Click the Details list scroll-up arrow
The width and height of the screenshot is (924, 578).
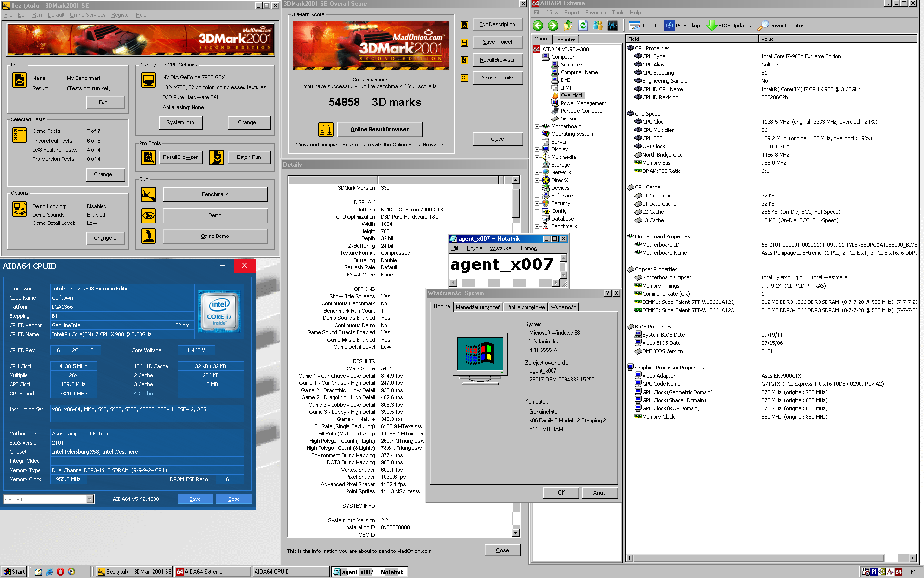coord(516,180)
